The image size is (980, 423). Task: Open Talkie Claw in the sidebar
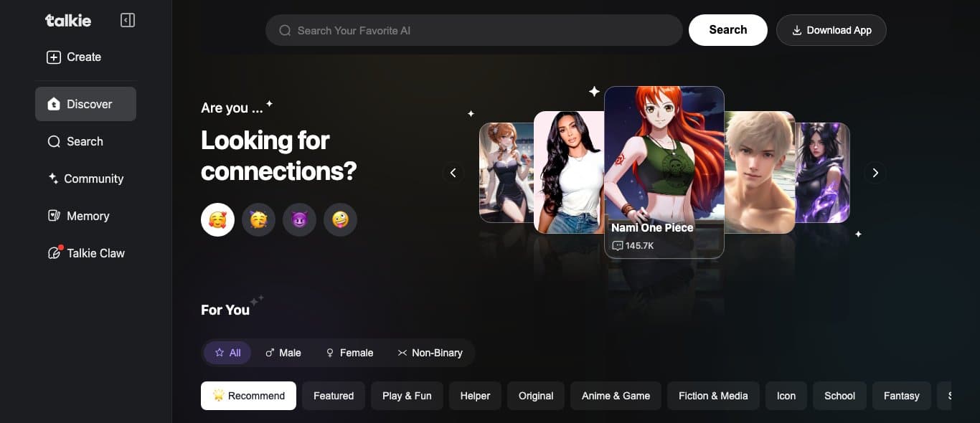point(85,253)
